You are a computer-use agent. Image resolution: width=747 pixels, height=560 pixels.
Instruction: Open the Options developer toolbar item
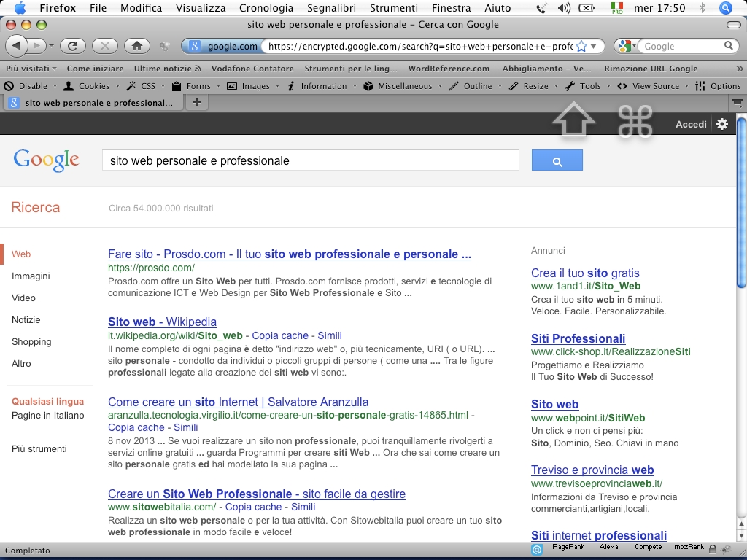[x=718, y=86]
